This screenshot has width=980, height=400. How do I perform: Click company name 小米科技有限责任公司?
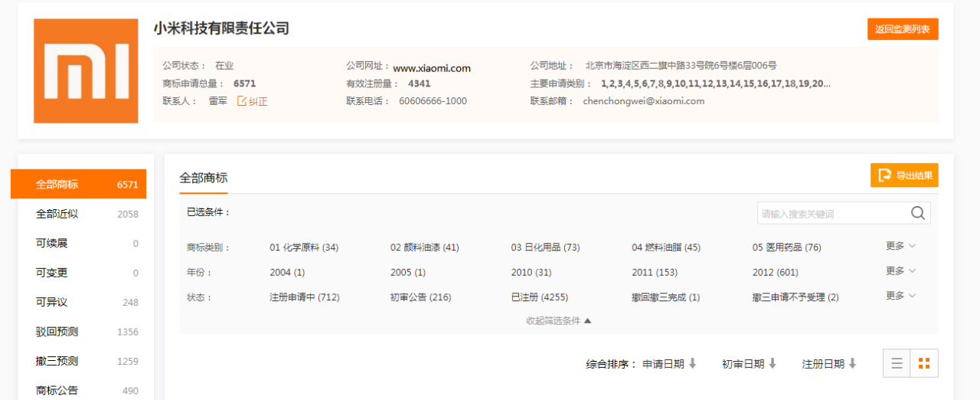(x=221, y=28)
